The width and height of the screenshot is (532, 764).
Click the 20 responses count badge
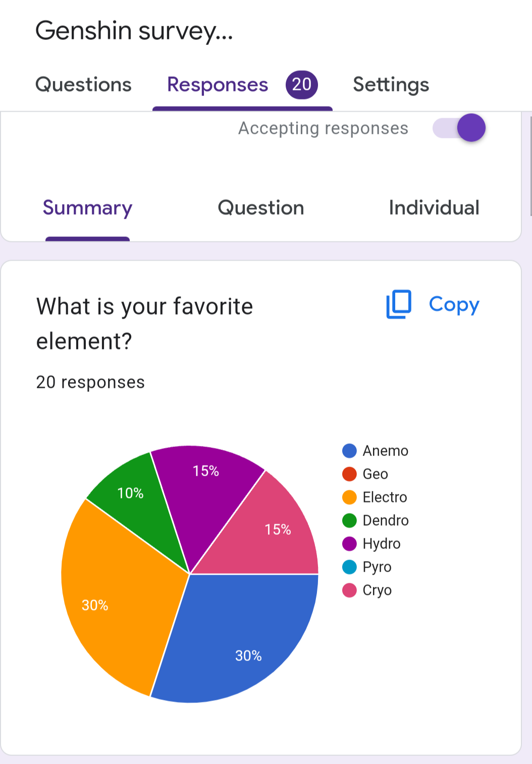pyautogui.click(x=301, y=84)
